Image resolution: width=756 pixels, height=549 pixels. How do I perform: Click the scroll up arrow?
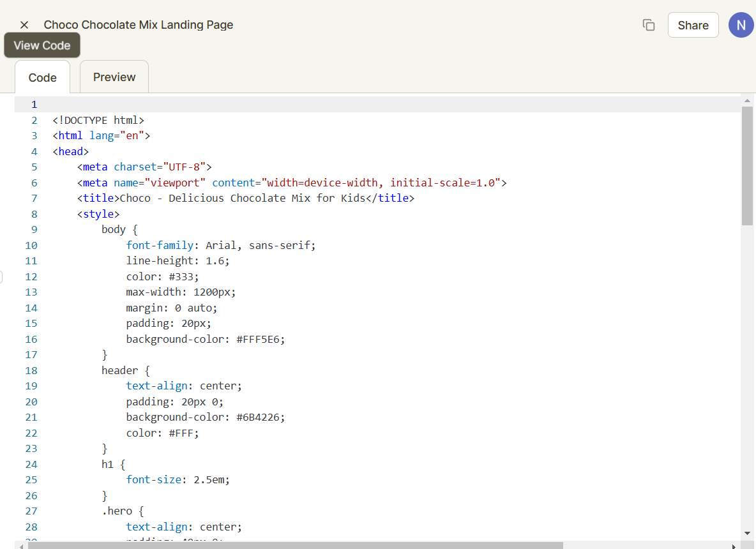click(x=747, y=101)
